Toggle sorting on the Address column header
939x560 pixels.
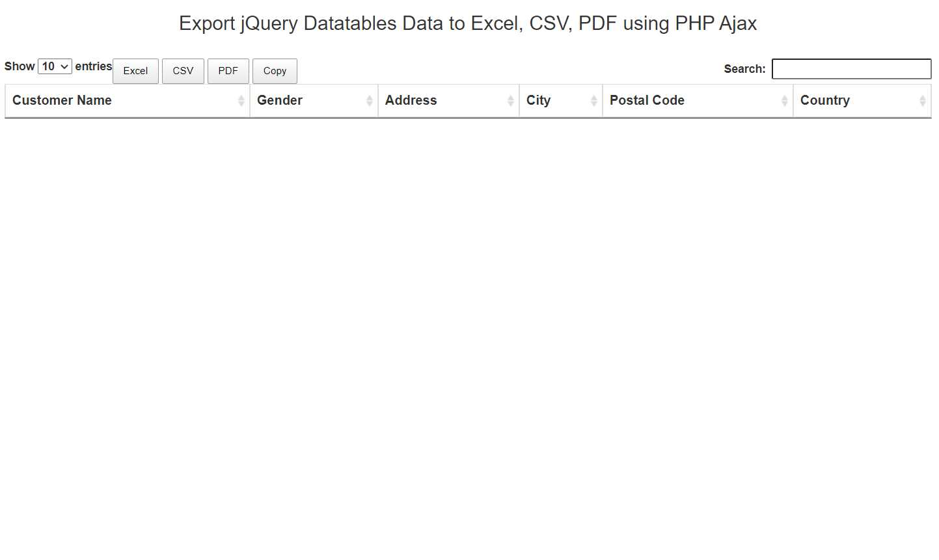[x=411, y=100]
